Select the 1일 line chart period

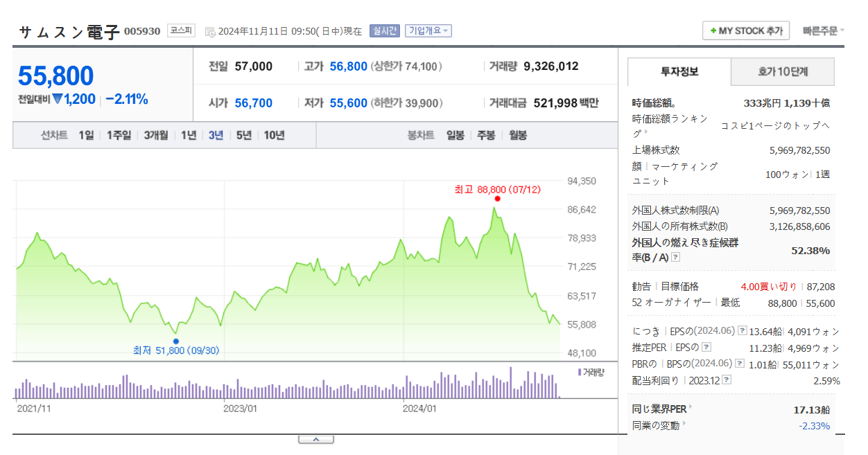coord(86,135)
